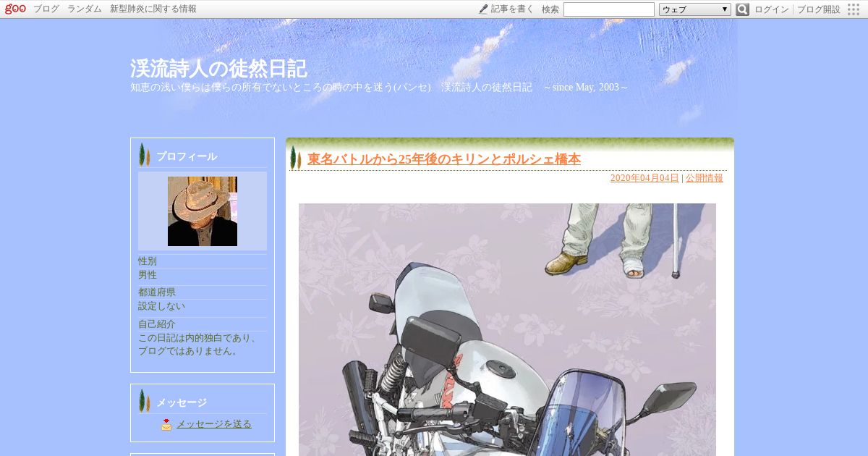
Task: Click the プロフィール heading text
Action: coord(187,156)
